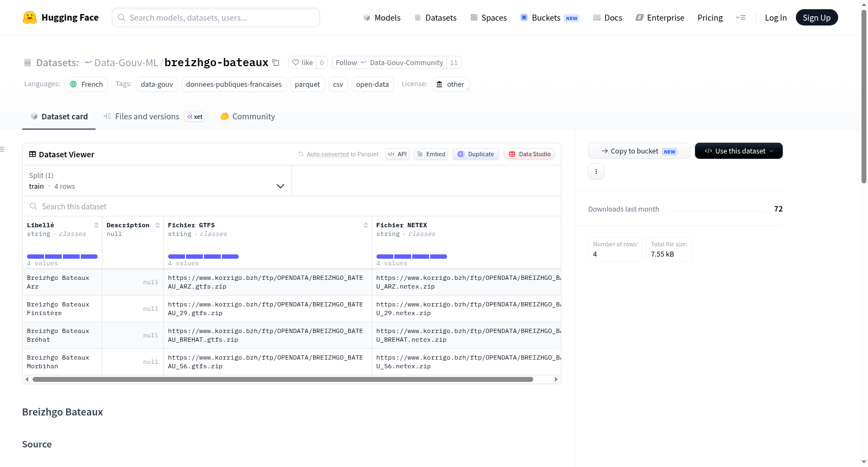Click the open-data tag
The image size is (868, 467).
point(372,84)
